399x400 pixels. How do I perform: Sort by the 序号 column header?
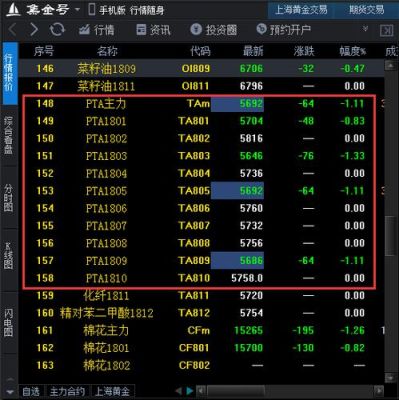tap(44, 51)
